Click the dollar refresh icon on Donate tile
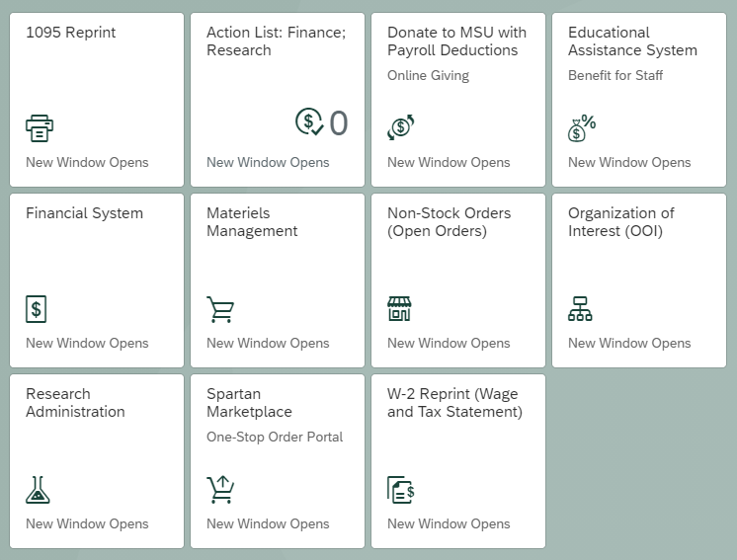This screenshot has width=737, height=560. click(x=400, y=127)
